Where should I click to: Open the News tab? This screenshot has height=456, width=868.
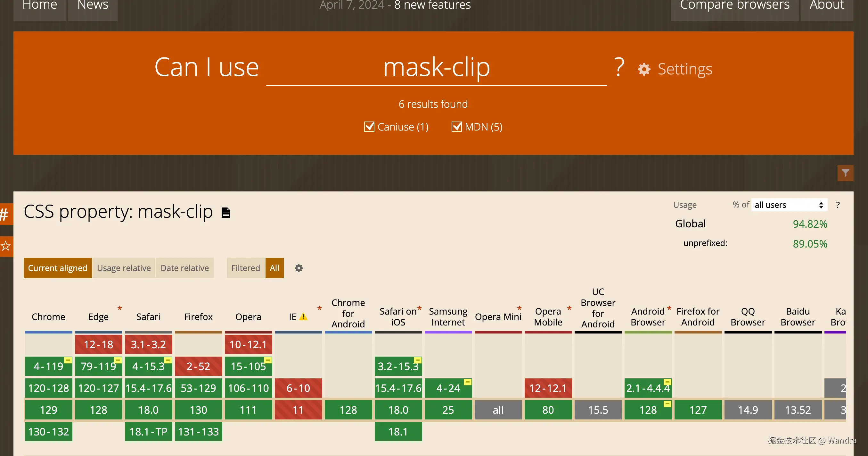coord(93,6)
